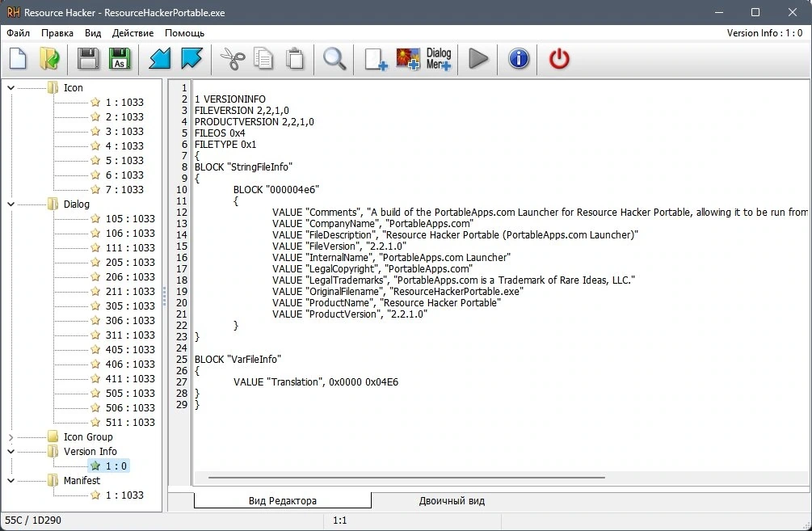Click the right blue arrow navigation icon
The height and width of the screenshot is (531, 812).
(191, 59)
